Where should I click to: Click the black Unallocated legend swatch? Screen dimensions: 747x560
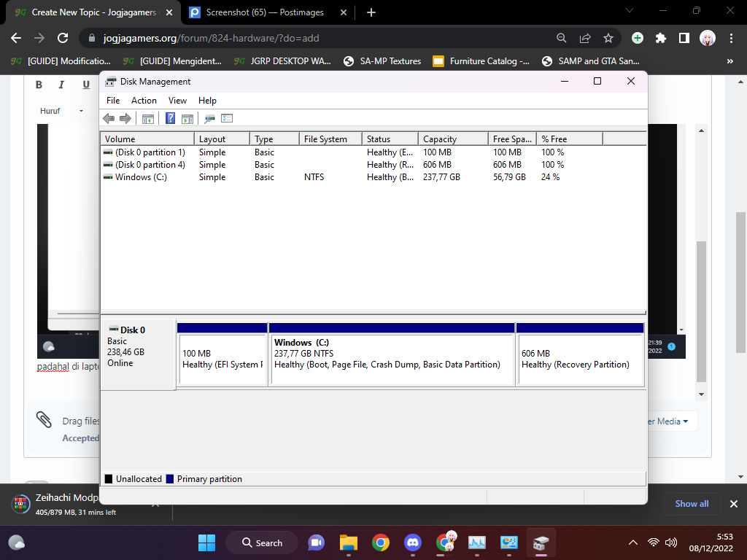(x=109, y=479)
